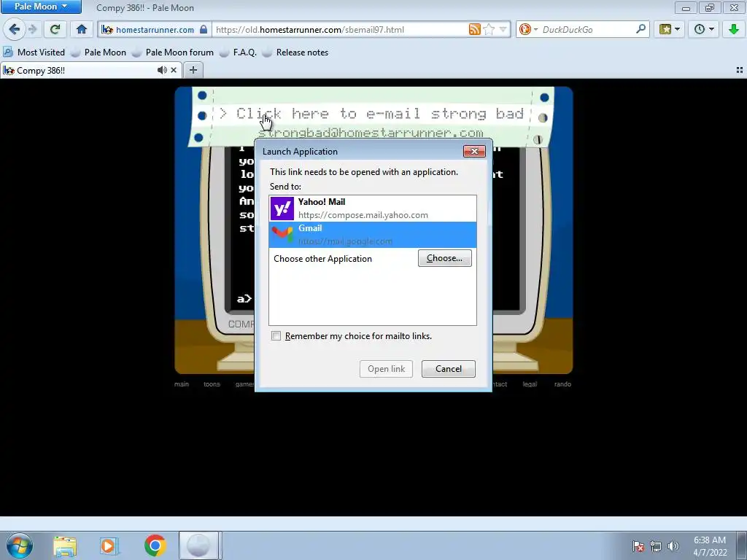The height and width of the screenshot is (560, 747).
Task: Click in the URL address field
Action: click(341, 29)
